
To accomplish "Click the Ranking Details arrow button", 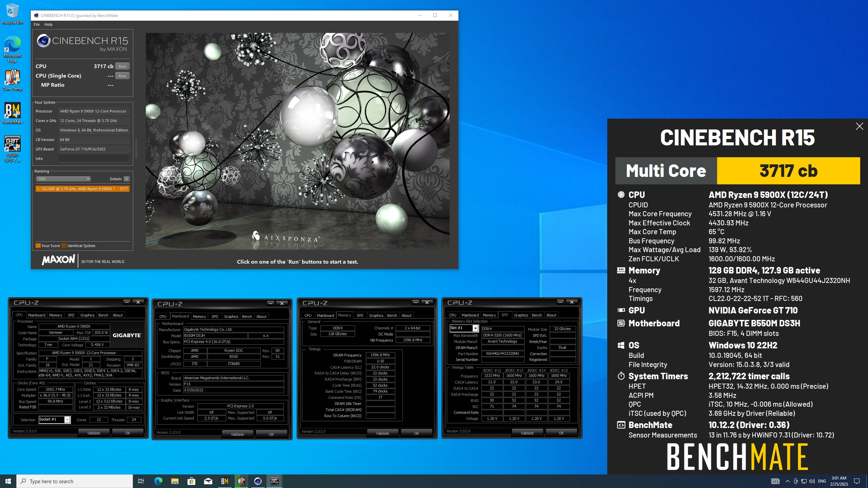I will [126, 179].
